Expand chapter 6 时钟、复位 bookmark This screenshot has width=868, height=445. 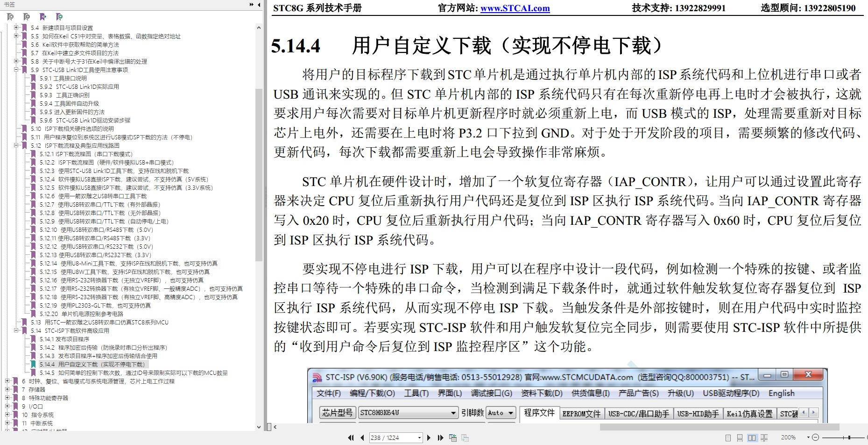tap(7, 381)
